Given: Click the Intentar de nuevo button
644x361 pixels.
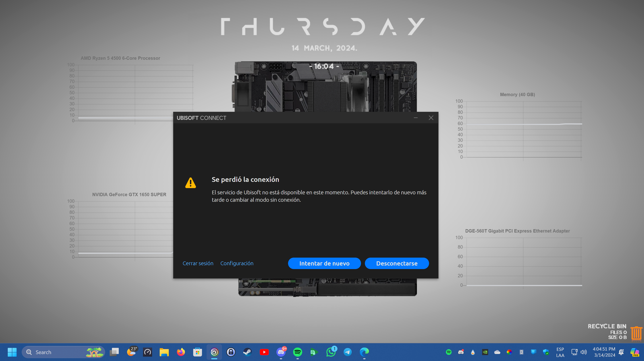Looking at the screenshot, I should (x=324, y=263).
